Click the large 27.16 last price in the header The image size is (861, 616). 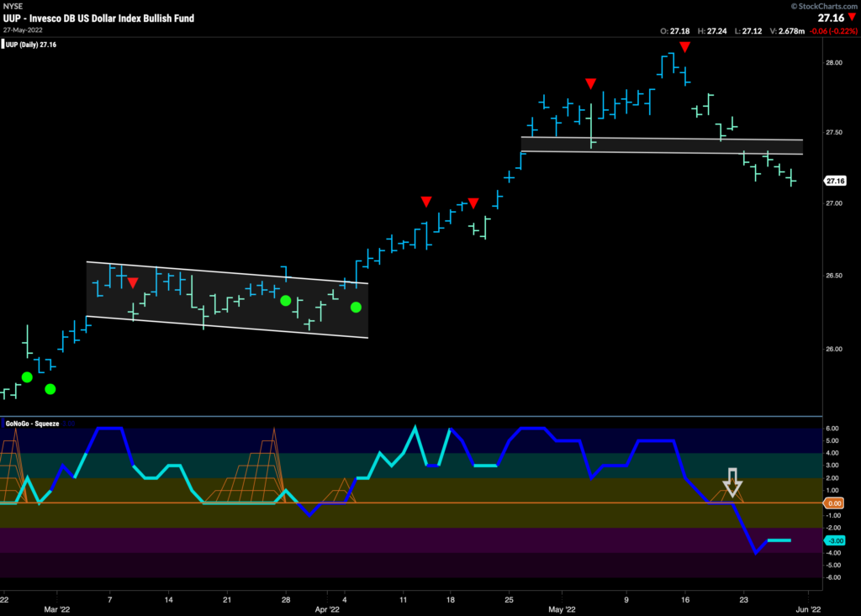tap(831, 18)
